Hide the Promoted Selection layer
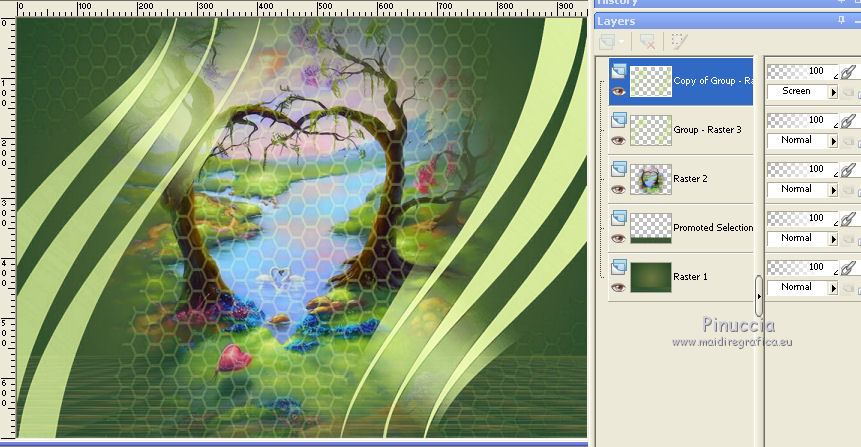 tap(619, 238)
